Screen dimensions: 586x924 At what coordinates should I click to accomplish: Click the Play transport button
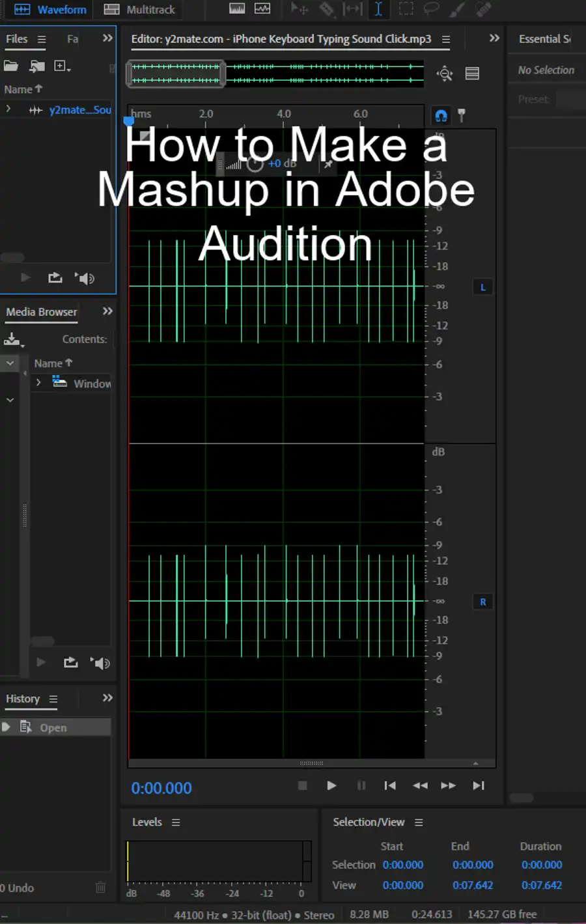[x=331, y=785]
